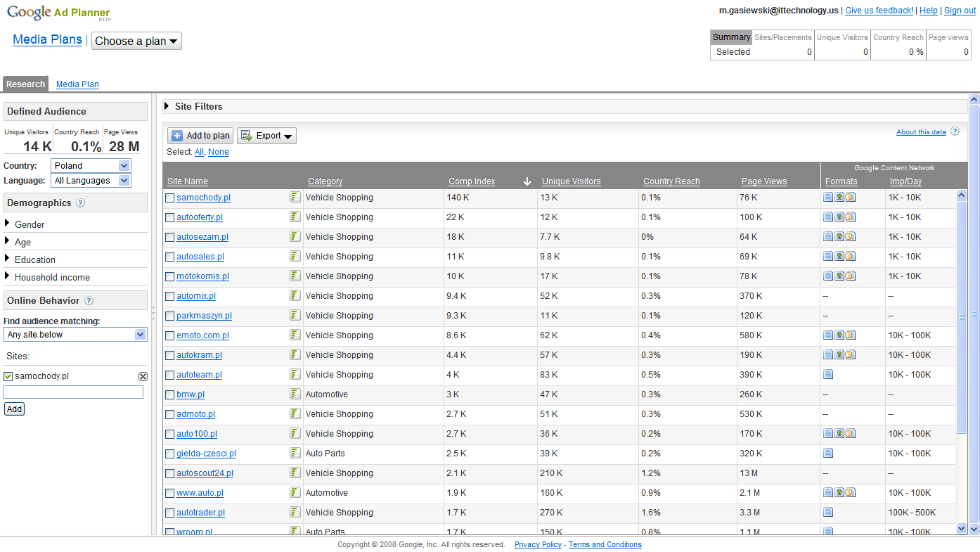Click the table scrollbar up arrow
Image resolution: width=980 pixels, height=552 pixels.
tap(962, 195)
